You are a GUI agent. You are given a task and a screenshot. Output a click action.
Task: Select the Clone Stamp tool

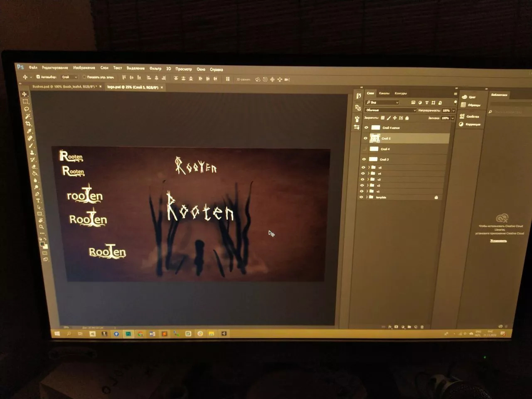32,153
